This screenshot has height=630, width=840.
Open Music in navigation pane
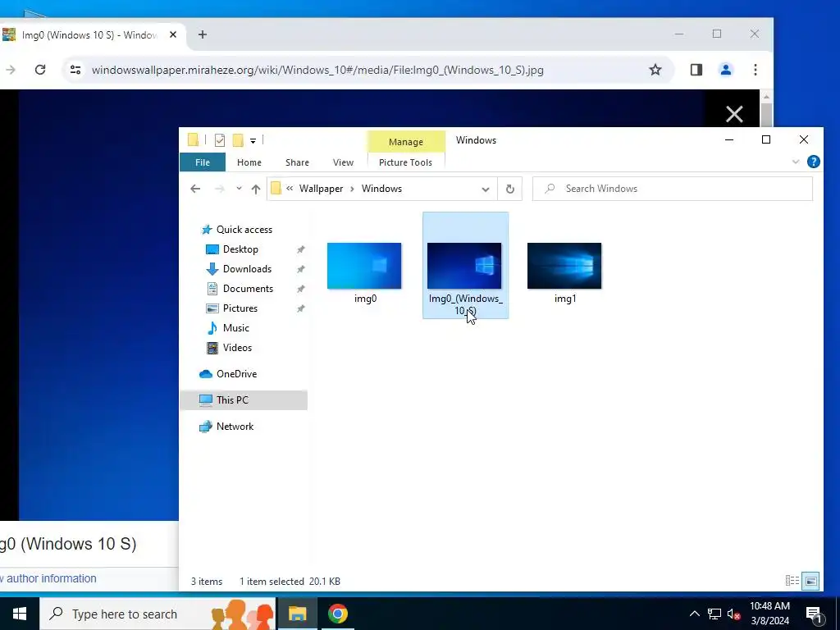point(235,328)
